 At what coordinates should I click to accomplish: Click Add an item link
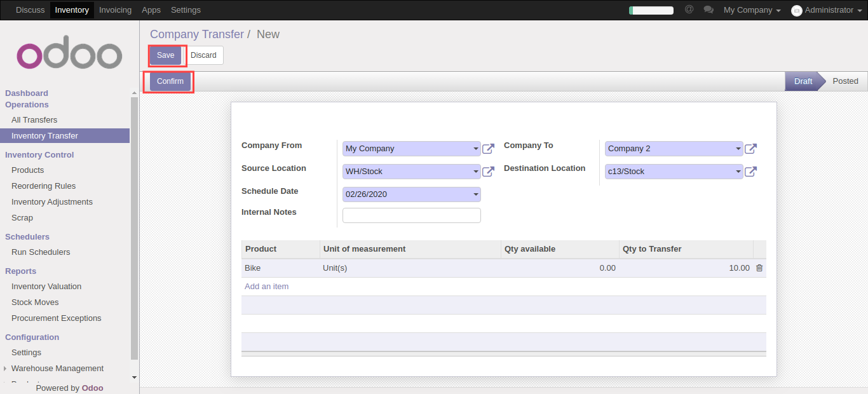(267, 287)
